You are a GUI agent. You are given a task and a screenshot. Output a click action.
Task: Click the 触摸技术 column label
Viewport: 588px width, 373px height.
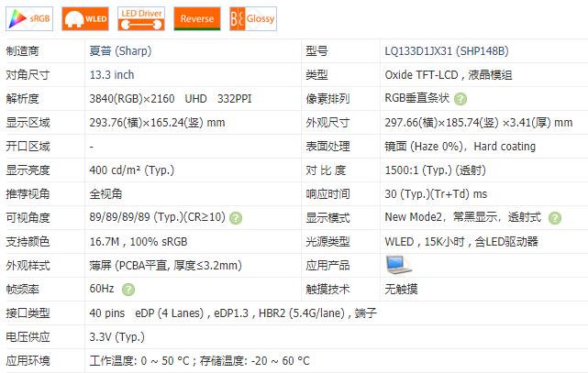[x=327, y=289]
